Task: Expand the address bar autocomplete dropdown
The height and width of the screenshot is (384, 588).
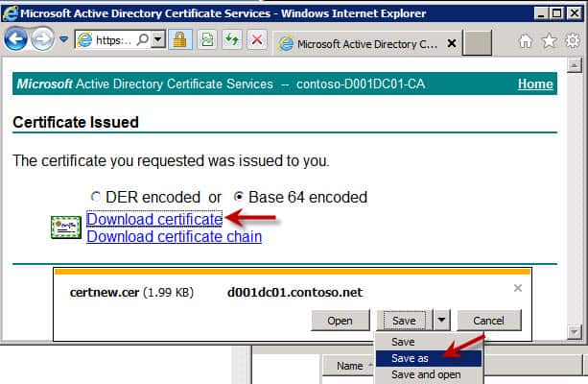Action: (158, 39)
